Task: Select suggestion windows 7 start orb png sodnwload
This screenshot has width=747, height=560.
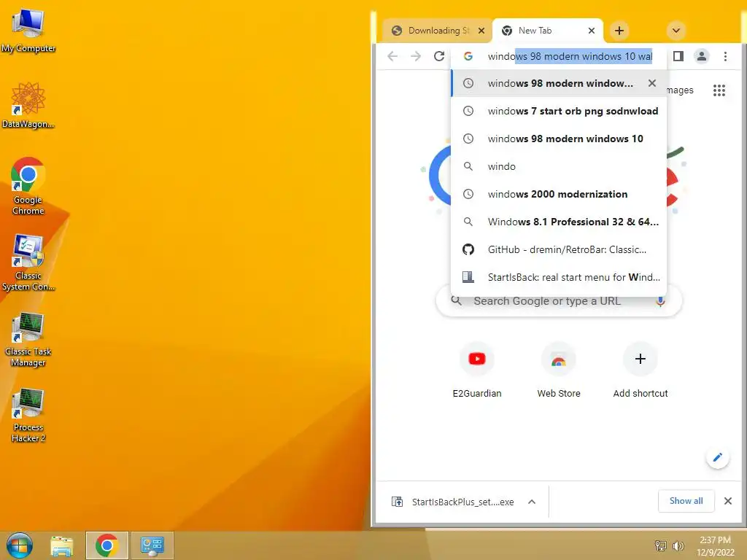Action: coord(559,111)
